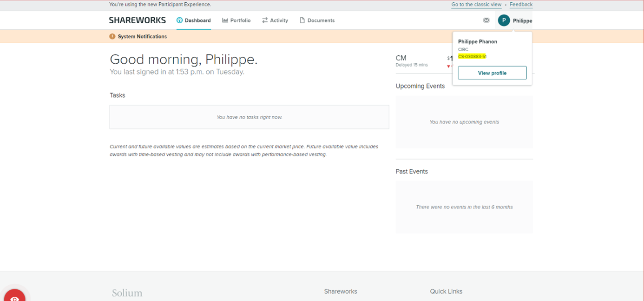This screenshot has height=301, width=644.
Task: Open the messages envelope icon
Action: [x=486, y=20]
